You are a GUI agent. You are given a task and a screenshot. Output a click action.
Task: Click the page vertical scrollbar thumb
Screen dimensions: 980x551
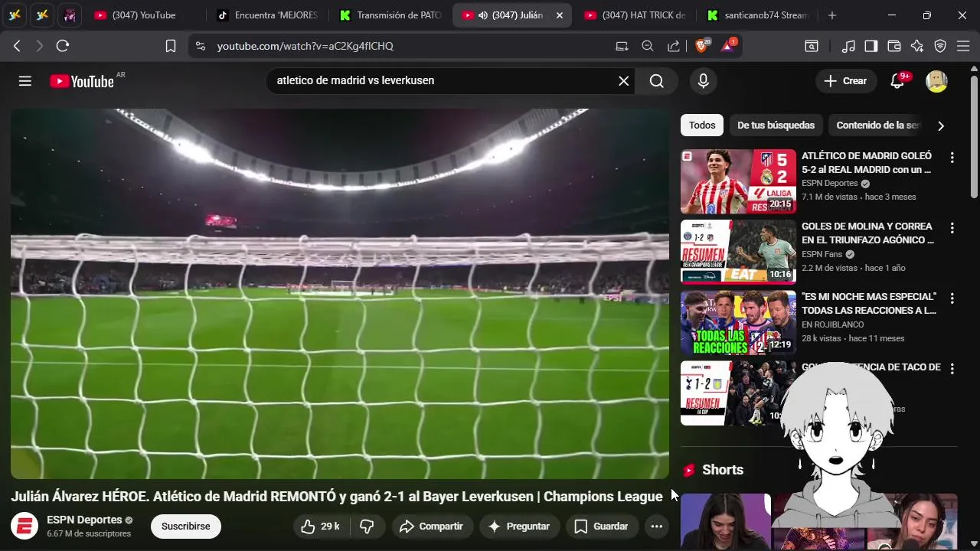[974, 136]
